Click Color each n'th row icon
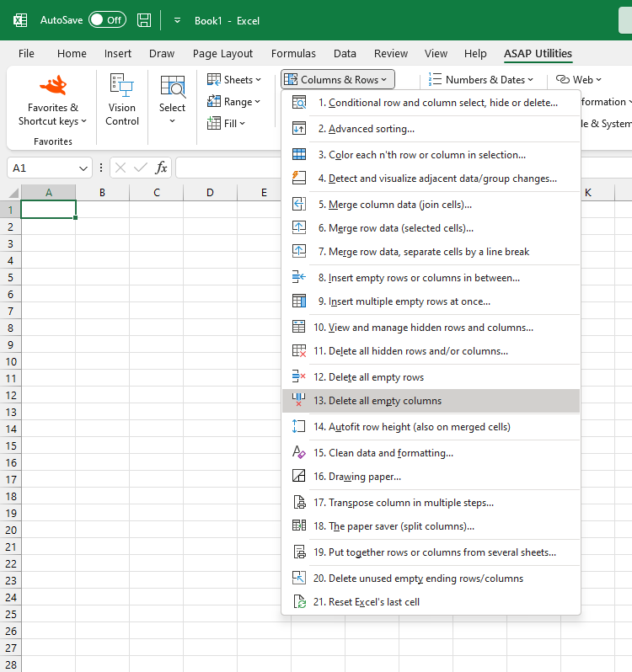This screenshot has height=672, width=632. click(x=299, y=155)
